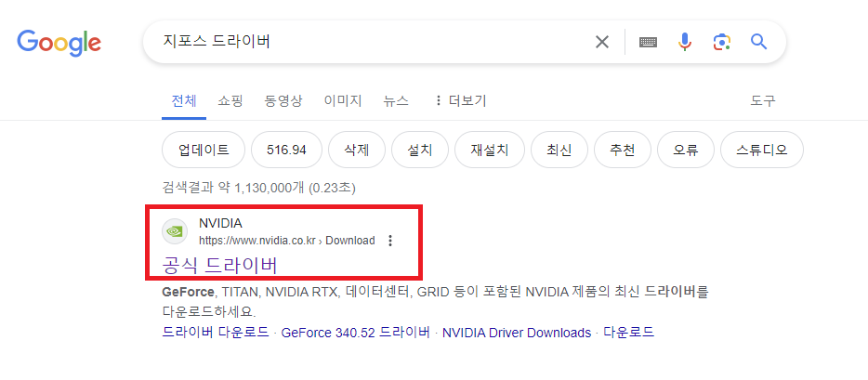Image resolution: width=868 pixels, height=380 pixels.
Task: Select the 오류 suggestion chip
Action: [x=685, y=150]
